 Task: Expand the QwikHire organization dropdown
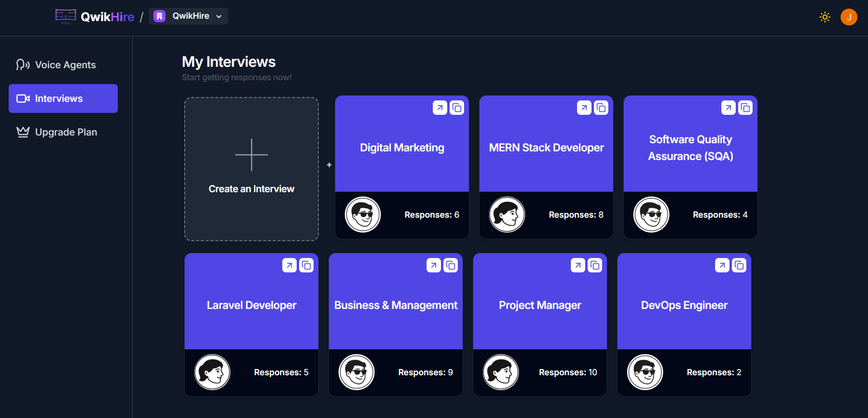(189, 16)
